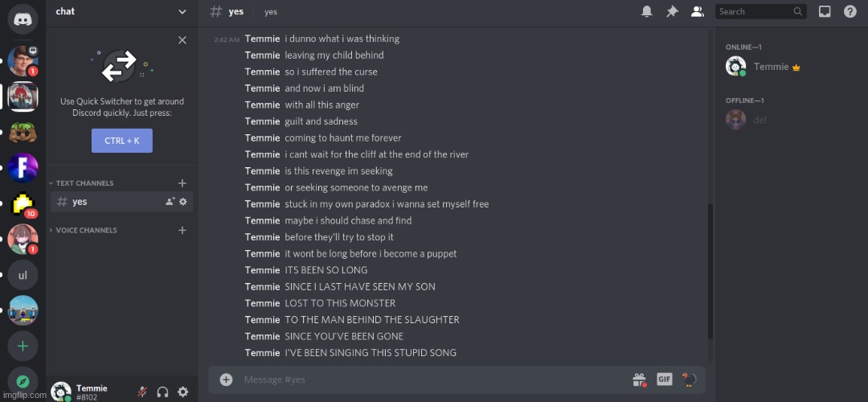
Task: Toggle the member list icon
Action: point(698,11)
